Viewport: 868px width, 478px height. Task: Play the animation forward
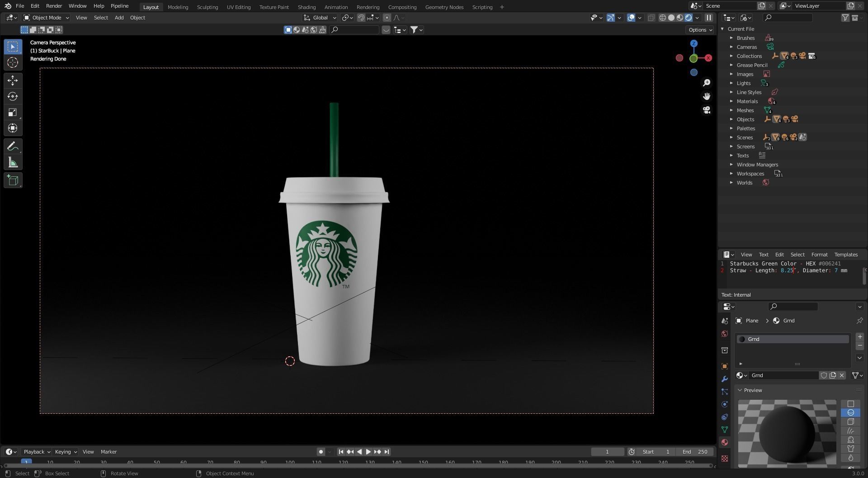368,452
